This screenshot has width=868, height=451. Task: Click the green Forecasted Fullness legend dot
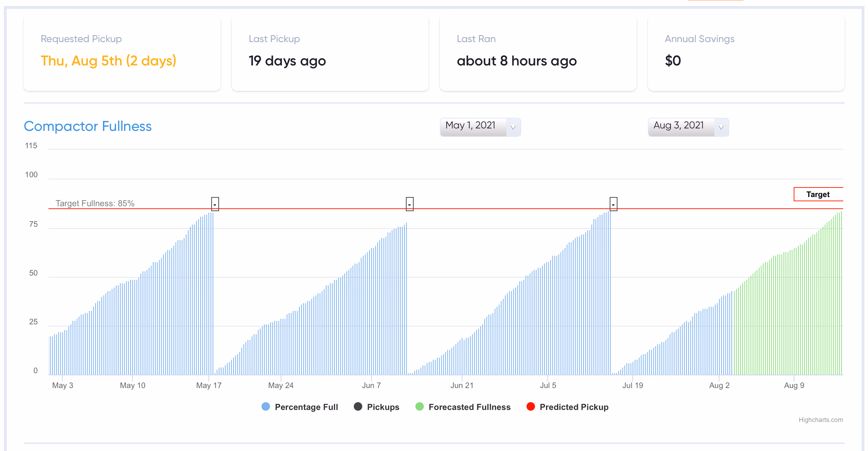point(420,406)
